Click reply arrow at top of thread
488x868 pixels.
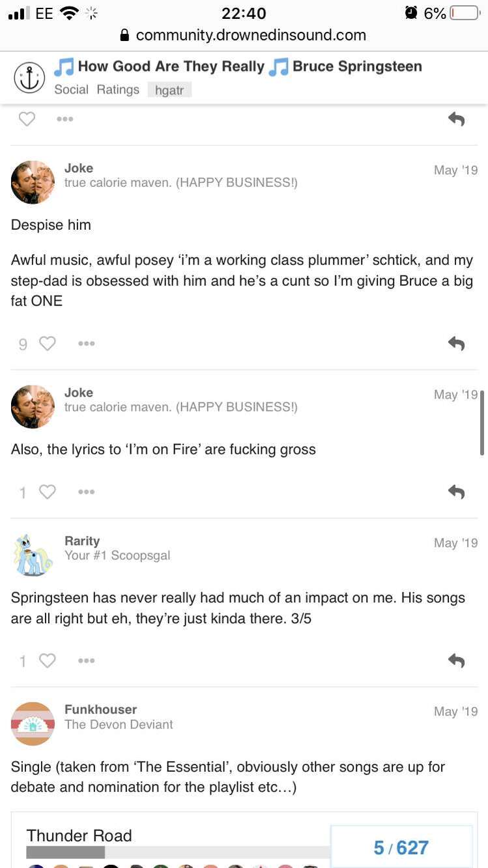456,119
